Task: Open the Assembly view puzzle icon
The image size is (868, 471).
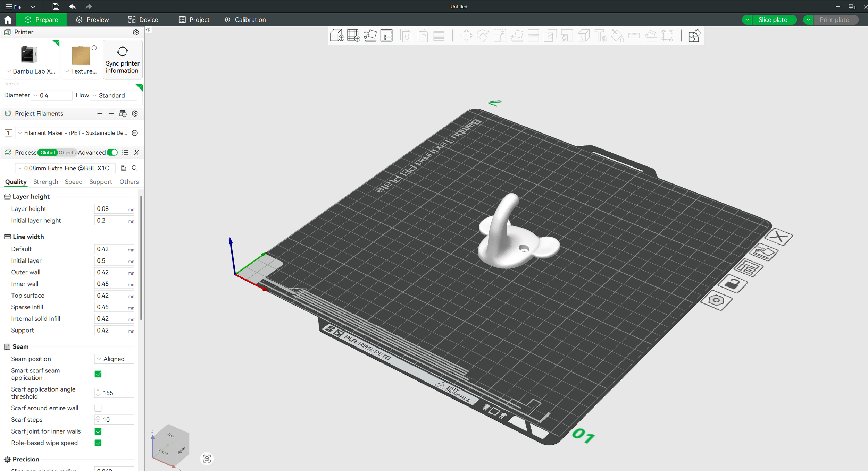Action: pyautogui.click(x=694, y=36)
